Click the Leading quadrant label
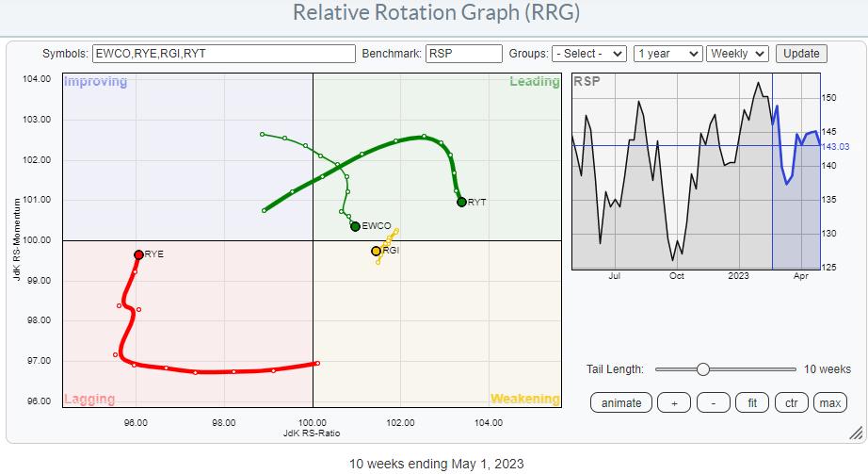The height and width of the screenshot is (474, 868). [534, 82]
